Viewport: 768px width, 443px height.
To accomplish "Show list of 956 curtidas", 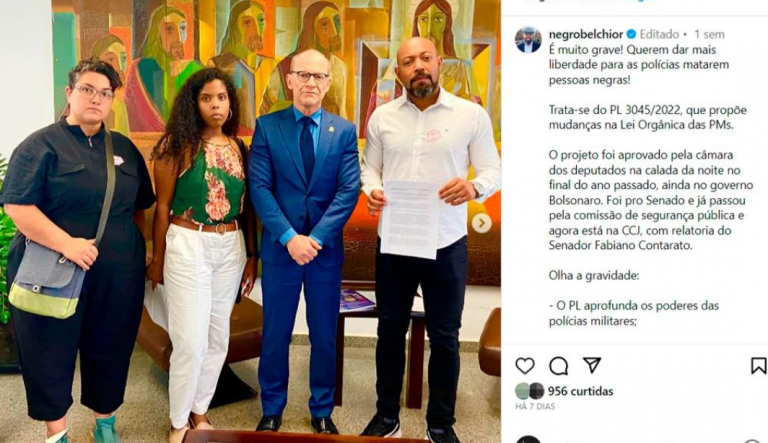I will tap(580, 391).
